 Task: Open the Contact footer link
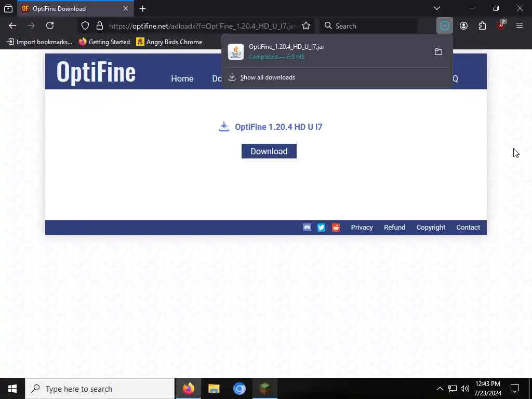pos(468,228)
